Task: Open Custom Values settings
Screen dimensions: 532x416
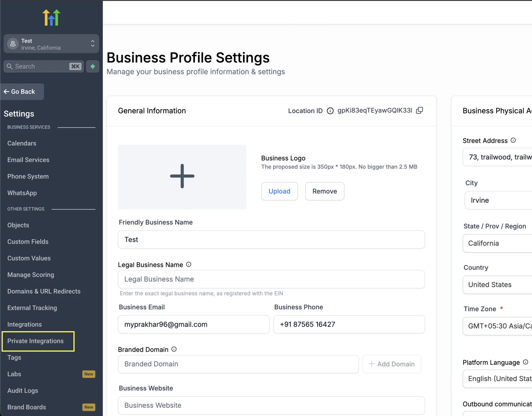Action: point(29,258)
